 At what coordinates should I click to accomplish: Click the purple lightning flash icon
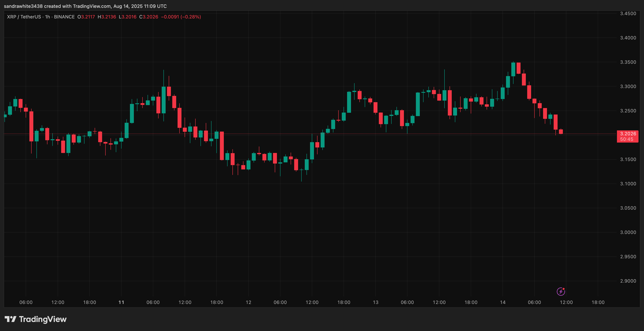(x=561, y=291)
